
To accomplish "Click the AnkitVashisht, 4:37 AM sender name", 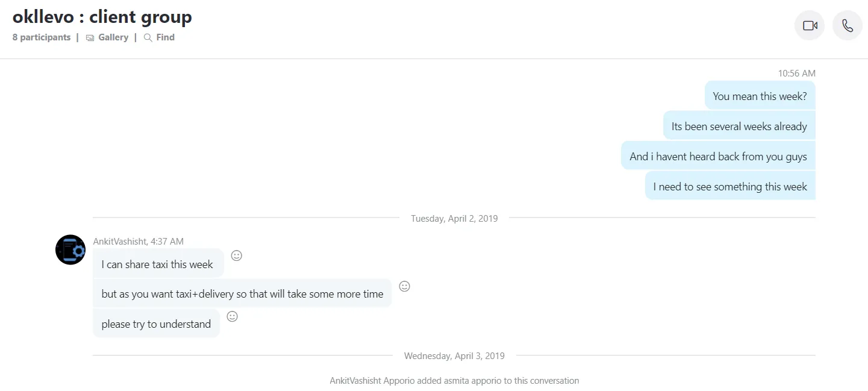I will click(138, 242).
